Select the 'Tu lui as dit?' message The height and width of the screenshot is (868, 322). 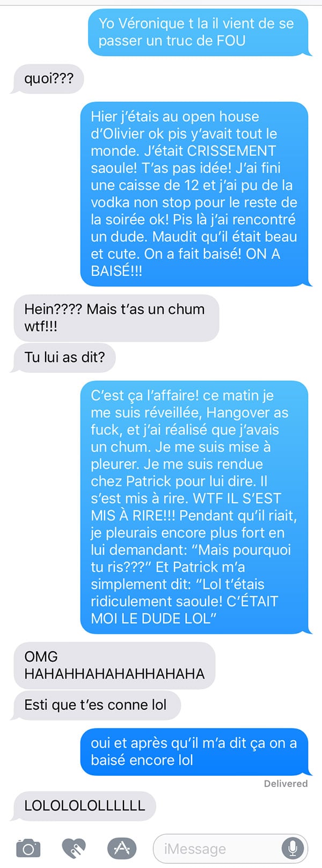(x=63, y=357)
